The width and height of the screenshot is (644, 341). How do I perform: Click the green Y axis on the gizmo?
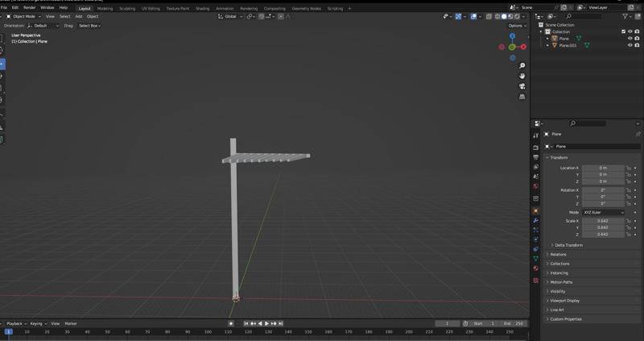[x=512, y=47]
